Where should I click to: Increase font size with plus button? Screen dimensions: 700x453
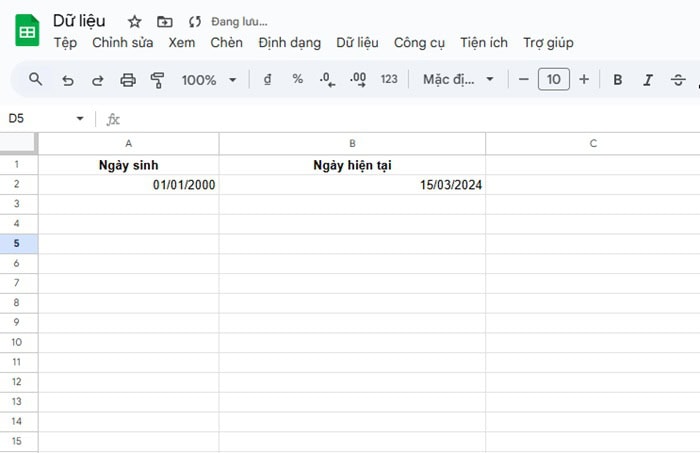[x=584, y=79]
